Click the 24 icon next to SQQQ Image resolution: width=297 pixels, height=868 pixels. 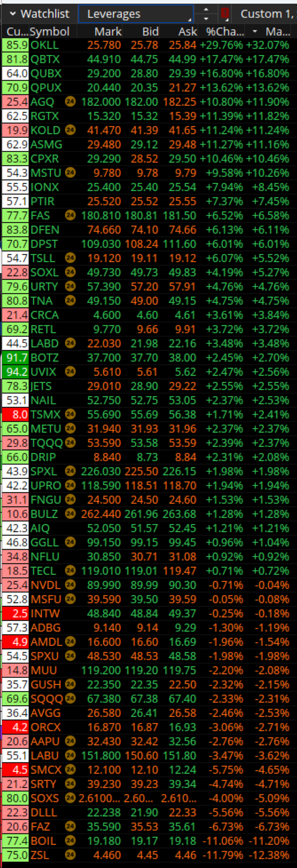[70, 698]
